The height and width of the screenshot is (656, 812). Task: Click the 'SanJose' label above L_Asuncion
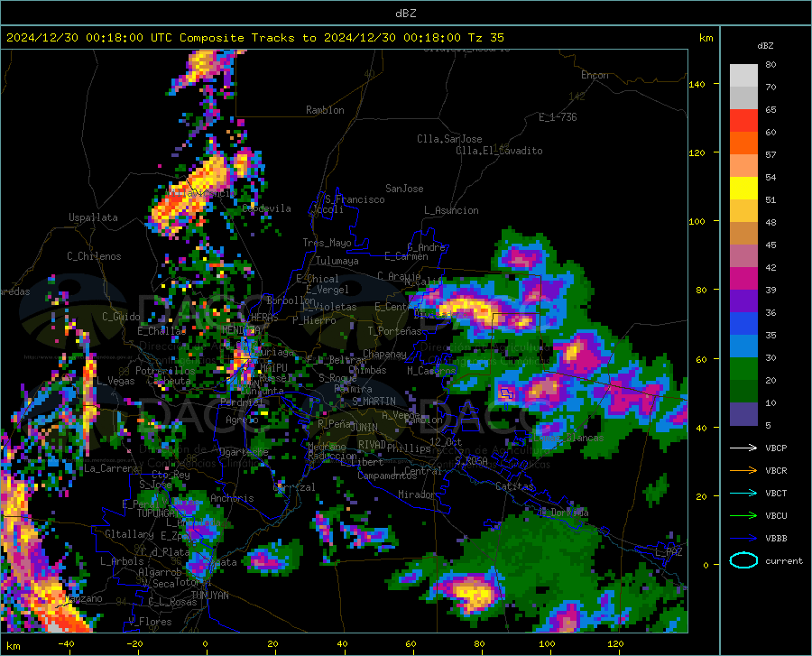pyautogui.click(x=404, y=189)
